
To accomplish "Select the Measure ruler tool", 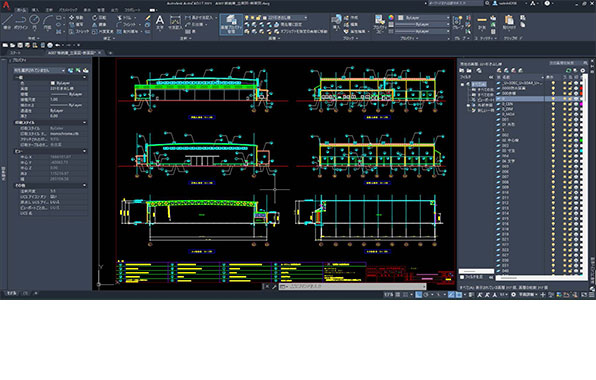I will pyautogui.click(x=482, y=22).
